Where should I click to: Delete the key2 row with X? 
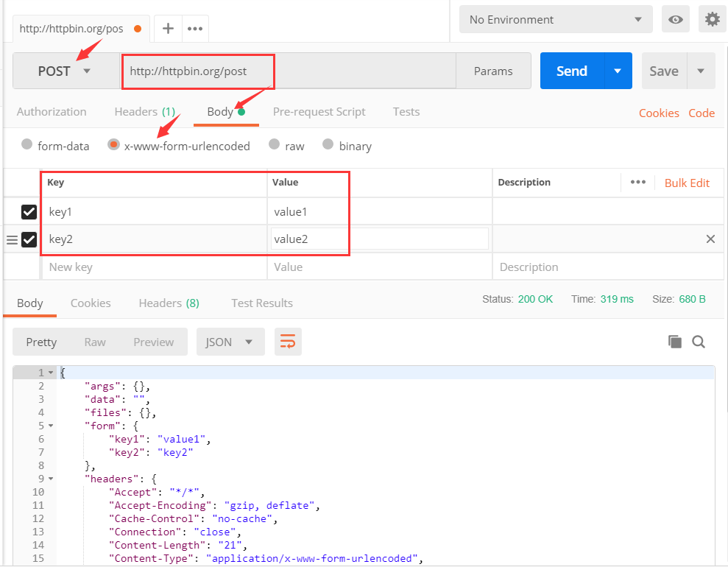[710, 239]
